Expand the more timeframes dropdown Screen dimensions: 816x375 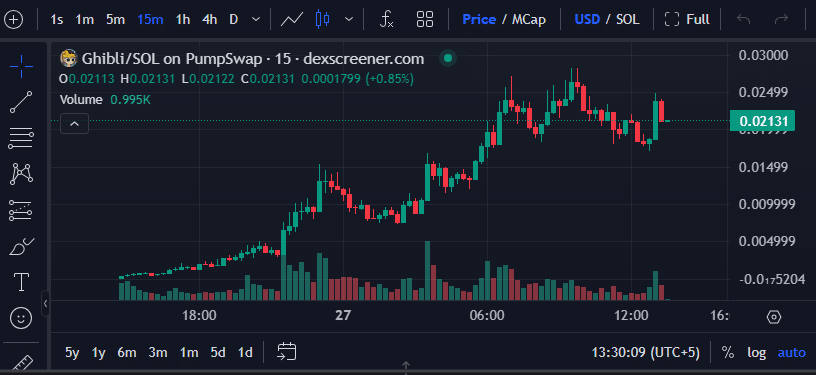(256, 20)
